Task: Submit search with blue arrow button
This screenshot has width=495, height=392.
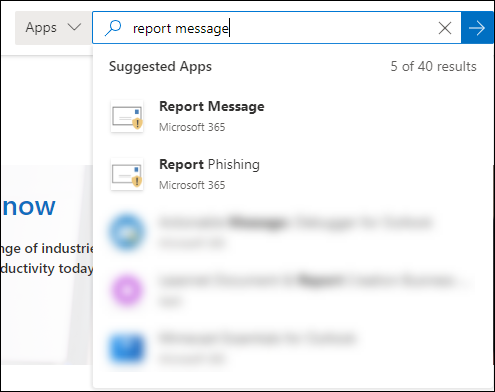Action: pyautogui.click(x=477, y=28)
